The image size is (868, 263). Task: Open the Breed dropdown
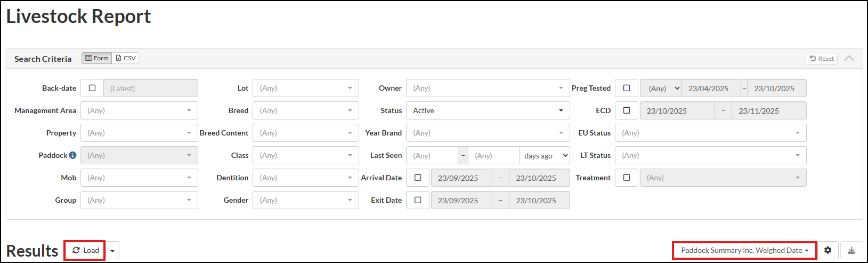tap(305, 110)
